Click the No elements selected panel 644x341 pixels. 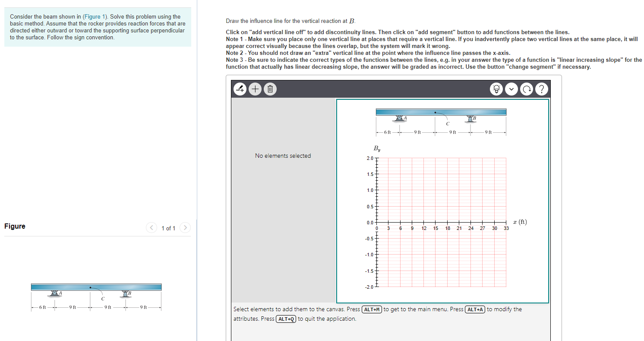click(283, 156)
